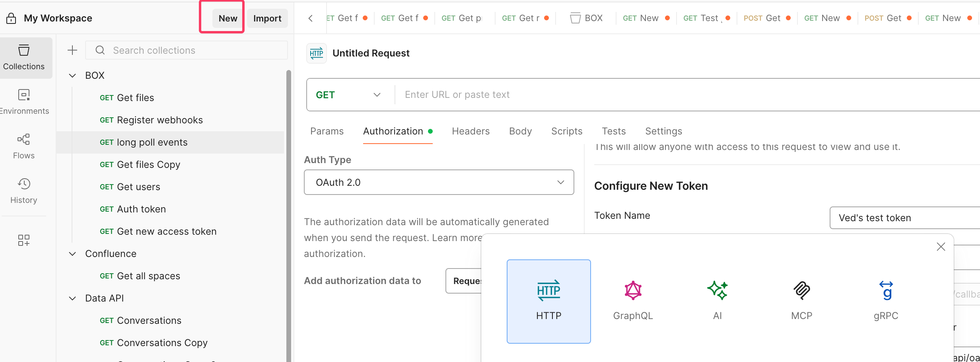Screen dimensions: 980x362
Task: Switch to the Headers tab
Action: (471, 131)
